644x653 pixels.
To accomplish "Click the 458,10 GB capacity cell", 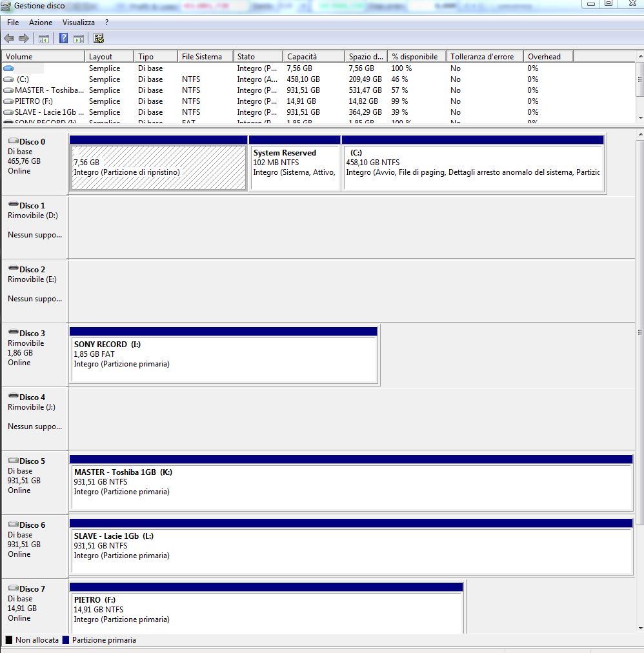I will 303,79.
